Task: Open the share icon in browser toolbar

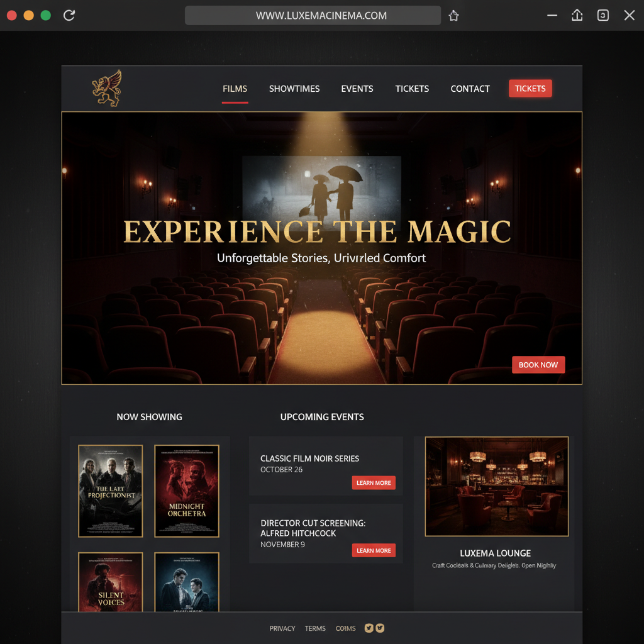Action: click(577, 16)
